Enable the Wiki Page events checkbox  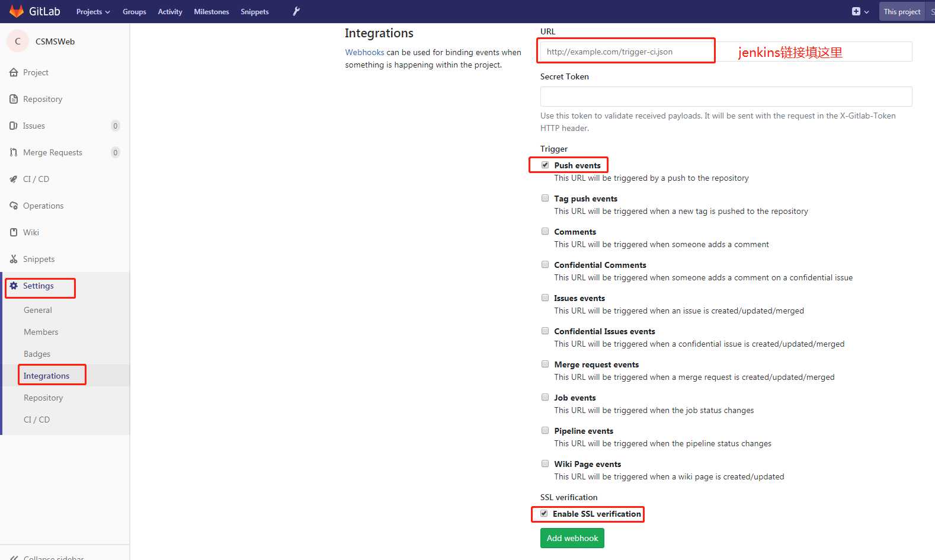(x=545, y=463)
